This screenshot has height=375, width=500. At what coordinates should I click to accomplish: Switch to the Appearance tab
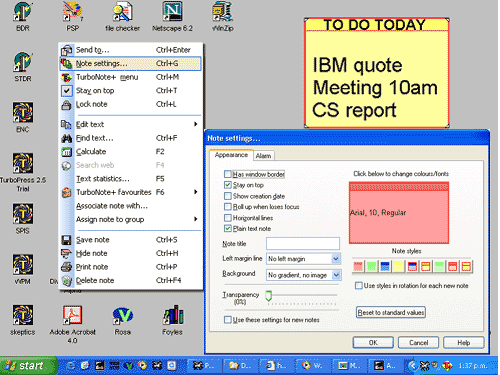click(231, 155)
